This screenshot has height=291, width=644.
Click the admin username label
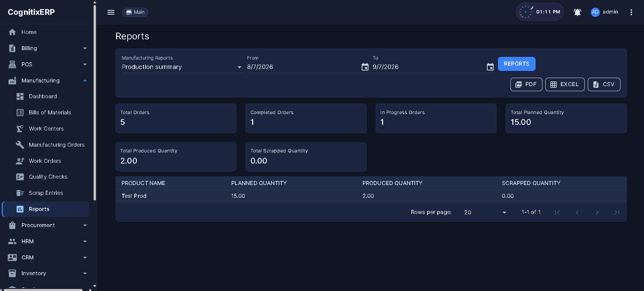610,12
